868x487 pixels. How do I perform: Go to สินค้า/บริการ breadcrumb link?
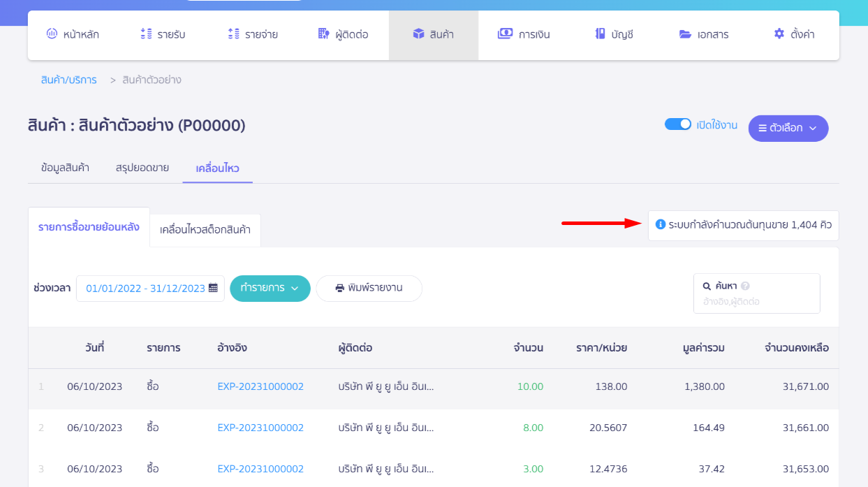(x=68, y=80)
